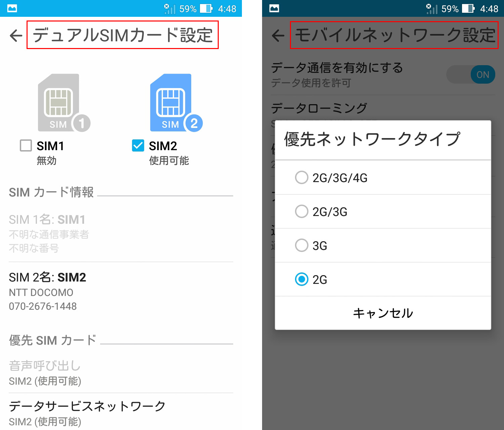Tap the 不明な通信事業者 text under SIM1

click(49, 234)
